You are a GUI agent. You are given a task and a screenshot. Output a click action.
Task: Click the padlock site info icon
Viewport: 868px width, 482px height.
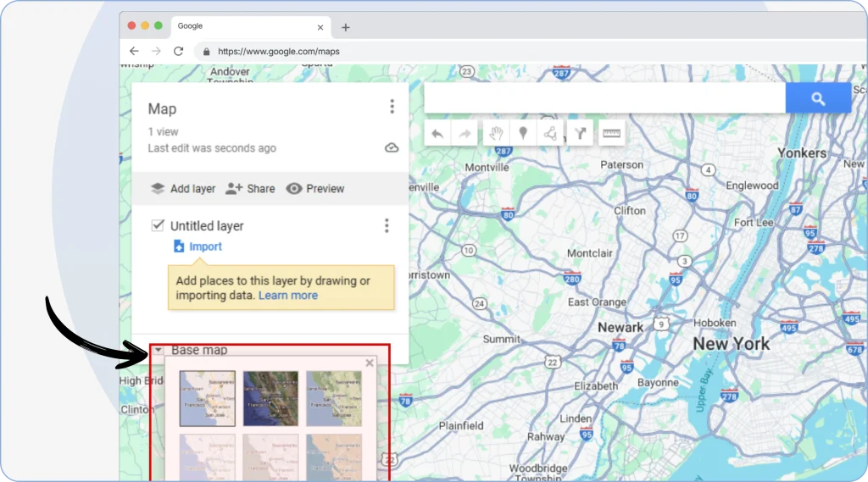click(x=207, y=52)
